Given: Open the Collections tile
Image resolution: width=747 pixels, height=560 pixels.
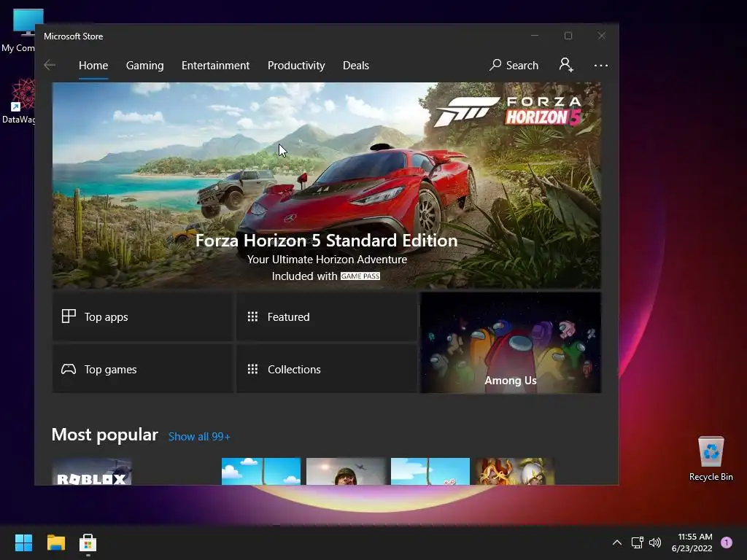Looking at the screenshot, I should [327, 369].
